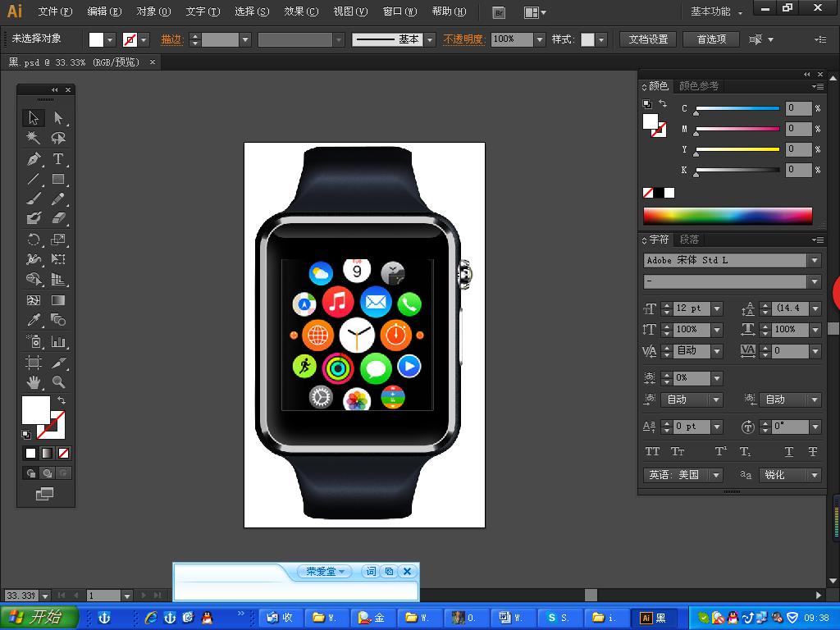
Task: Toggle All Caps (TT) in Character panel
Action: [652, 452]
